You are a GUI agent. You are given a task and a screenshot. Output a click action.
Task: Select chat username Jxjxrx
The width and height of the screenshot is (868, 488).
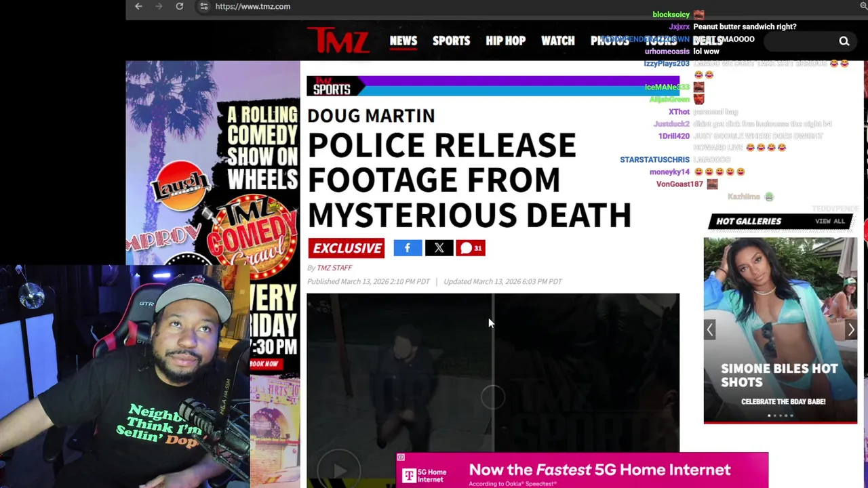(x=679, y=26)
